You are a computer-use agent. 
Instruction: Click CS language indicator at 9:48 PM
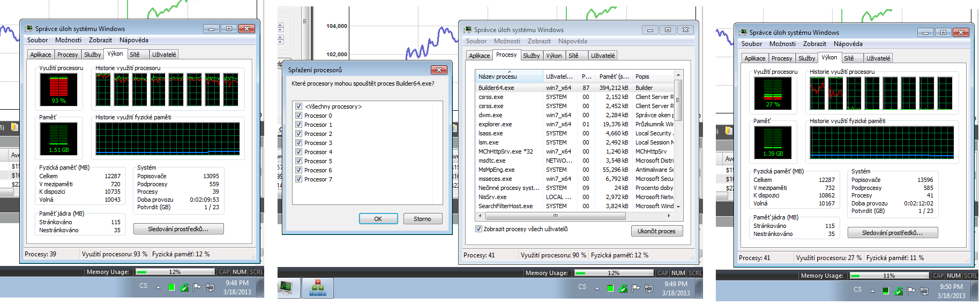tap(143, 286)
